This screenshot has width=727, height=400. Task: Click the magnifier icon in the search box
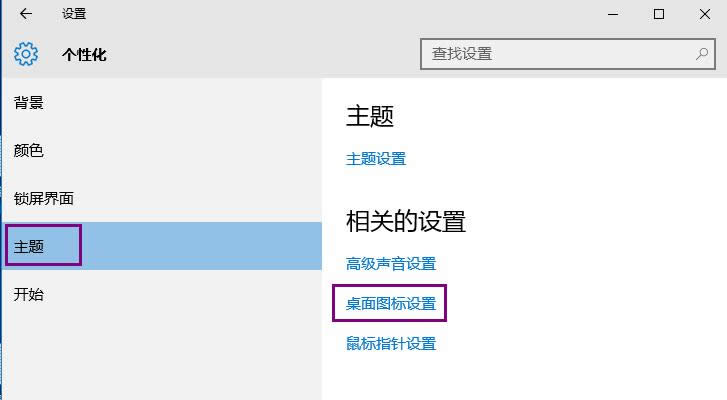click(702, 54)
